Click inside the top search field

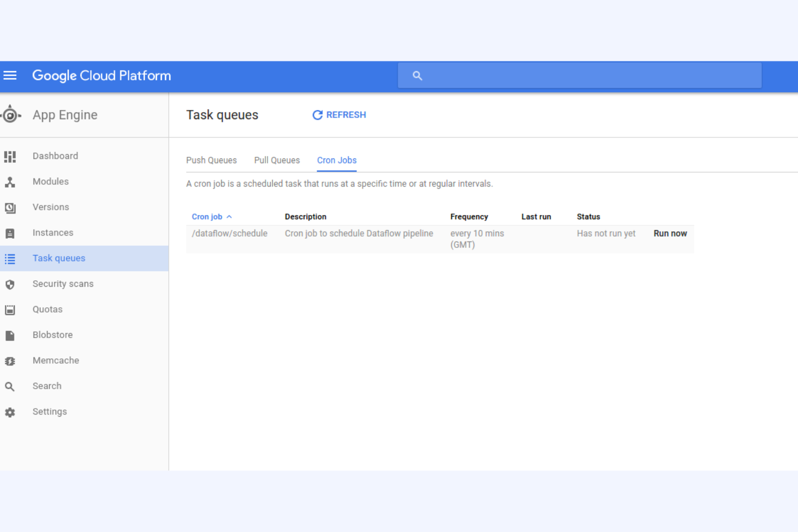pos(580,75)
